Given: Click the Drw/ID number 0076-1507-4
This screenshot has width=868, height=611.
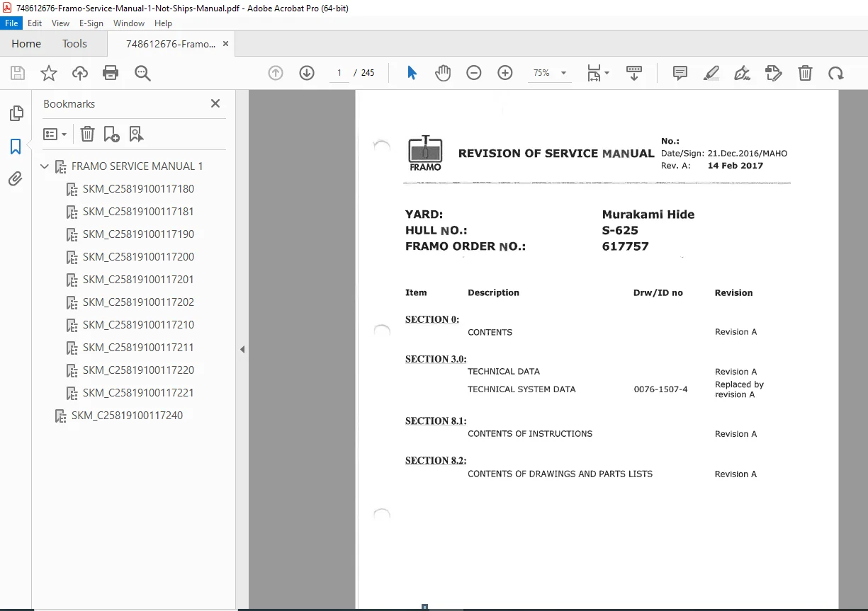Looking at the screenshot, I should [x=660, y=389].
